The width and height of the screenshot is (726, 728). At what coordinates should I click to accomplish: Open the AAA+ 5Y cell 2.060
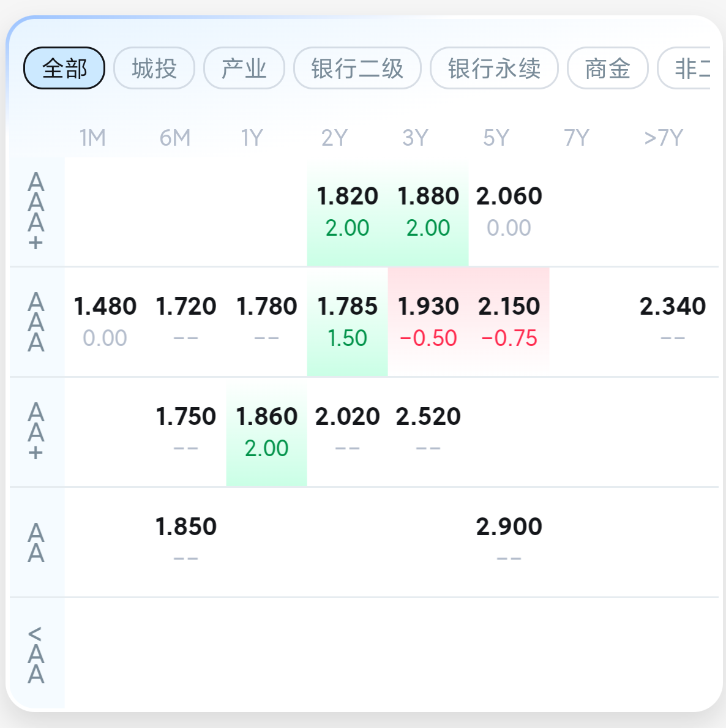coord(509,211)
